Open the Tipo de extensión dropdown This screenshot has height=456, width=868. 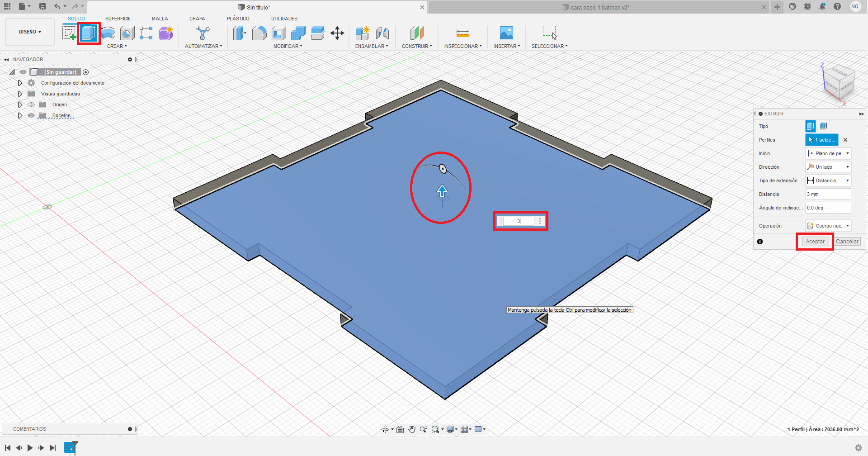click(x=828, y=180)
